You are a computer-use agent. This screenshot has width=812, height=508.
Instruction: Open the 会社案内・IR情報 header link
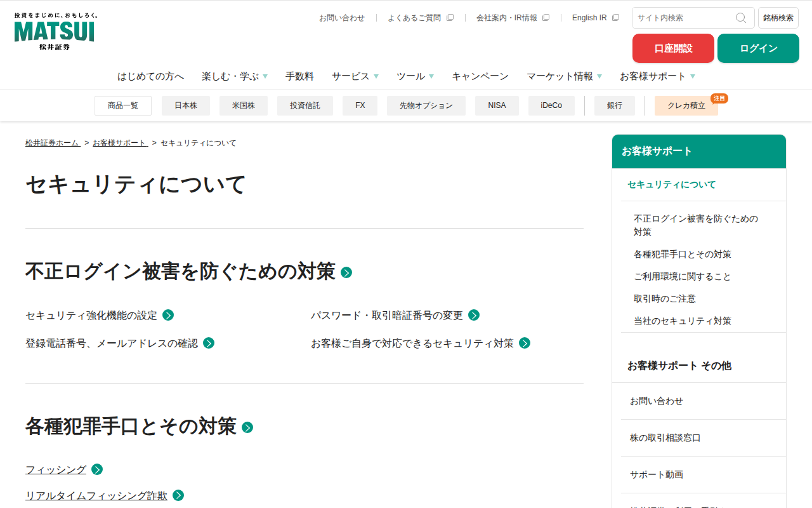507,18
